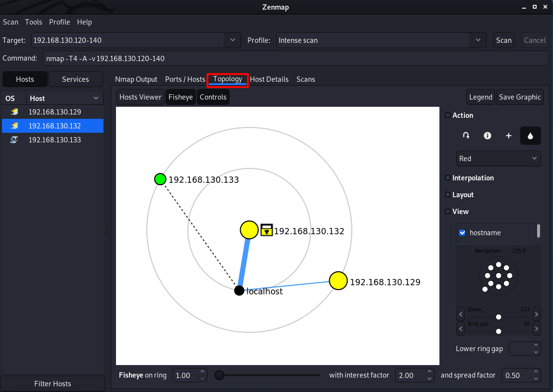Click the OS icon for 192.168.130.132
The image size is (553, 392).
pos(14,126)
